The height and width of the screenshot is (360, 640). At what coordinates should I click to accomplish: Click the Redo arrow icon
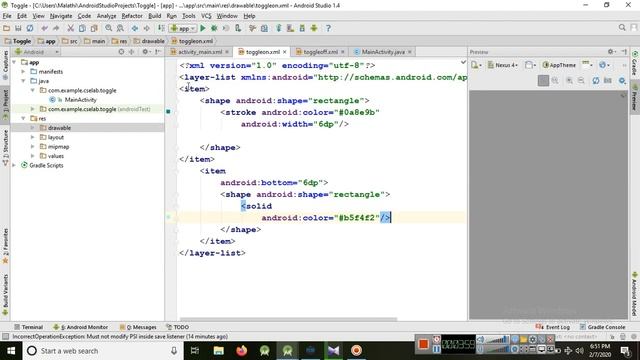point(56,28)
